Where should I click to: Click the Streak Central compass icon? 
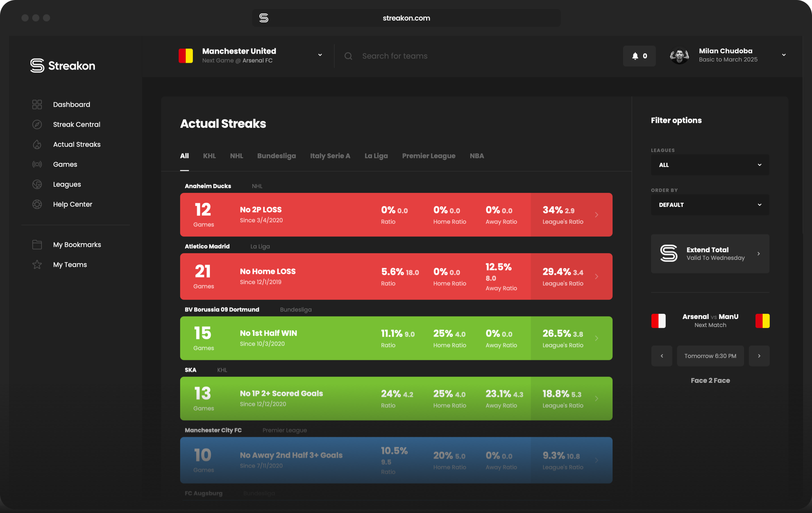(x=37, y=125)
